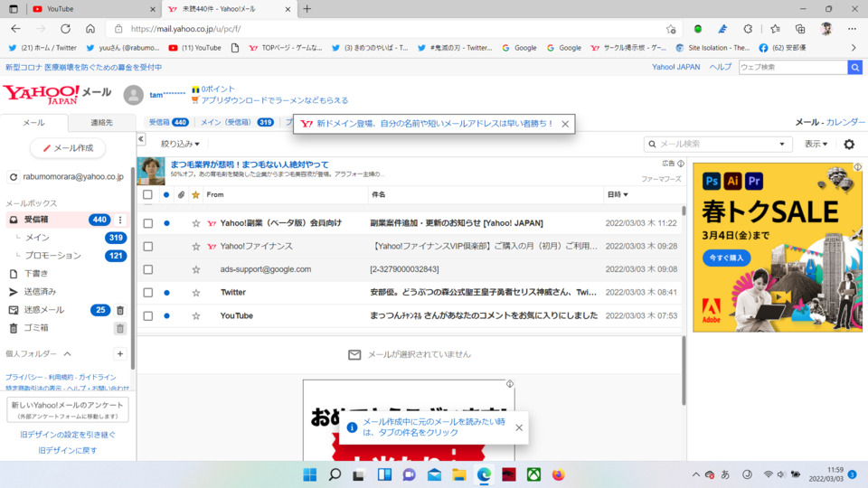This screenshot has height=488, width=868.
Task: Expand the mail search options arrow
Action: point(782,144)
